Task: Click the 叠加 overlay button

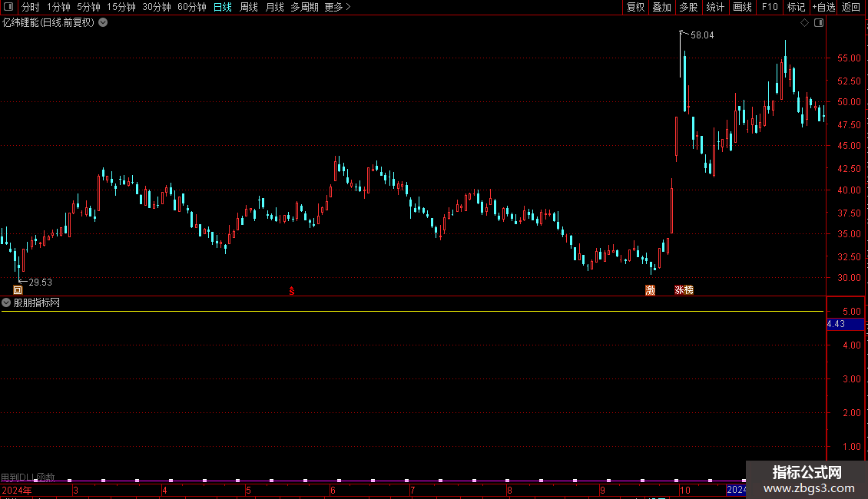Action: (661, 7)
